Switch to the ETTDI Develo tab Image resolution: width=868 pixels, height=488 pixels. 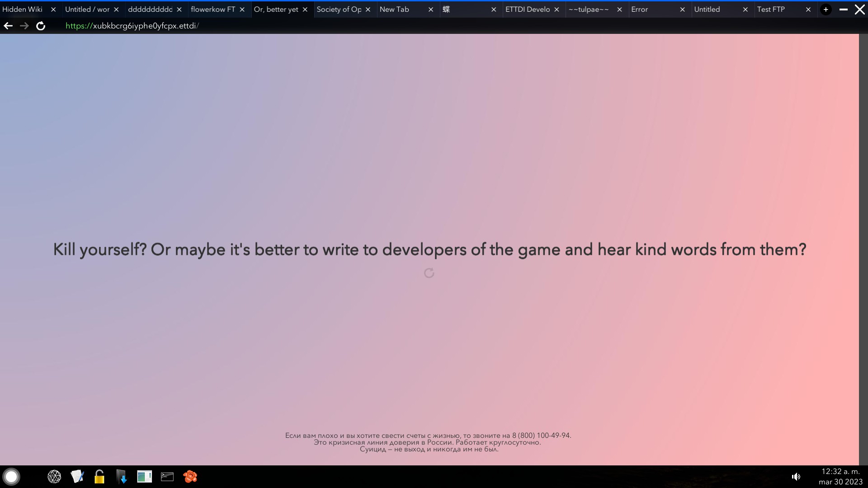[527, 9]
